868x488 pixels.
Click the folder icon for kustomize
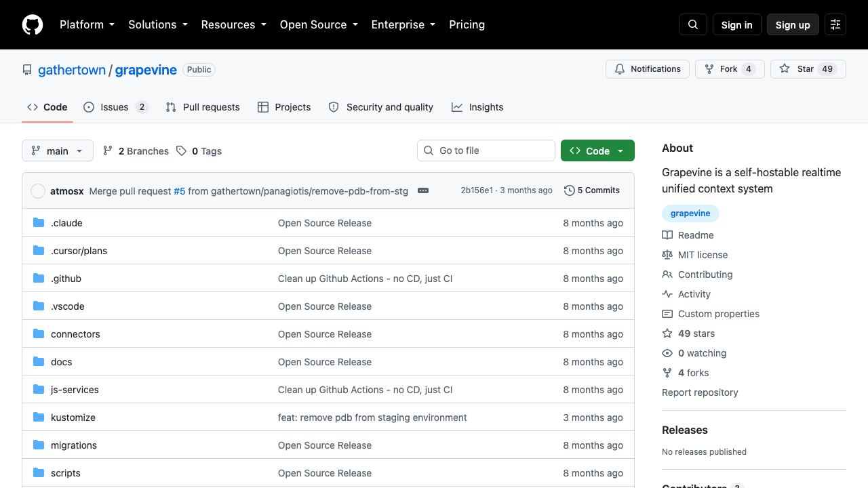coord(39,417)
